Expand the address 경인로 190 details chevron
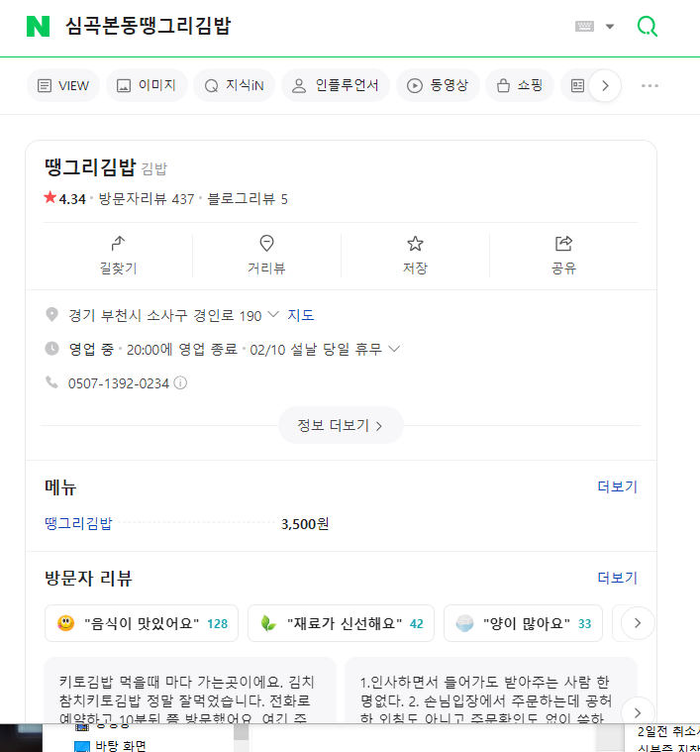Viewport: 700px width, 752px height. (x=273, y=315)
